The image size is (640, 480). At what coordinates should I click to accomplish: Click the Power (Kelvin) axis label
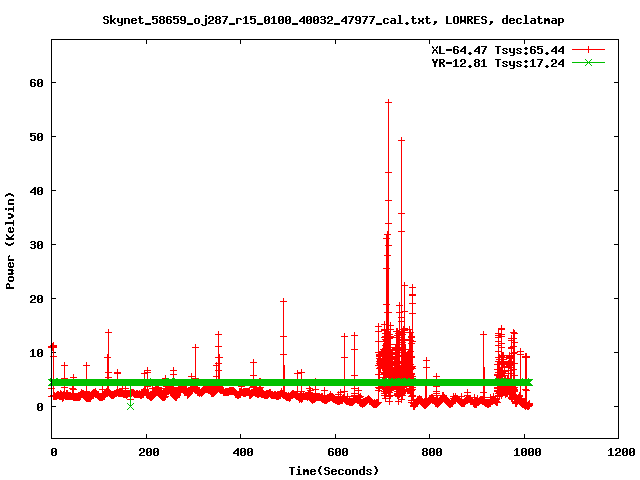click(10, 241)
